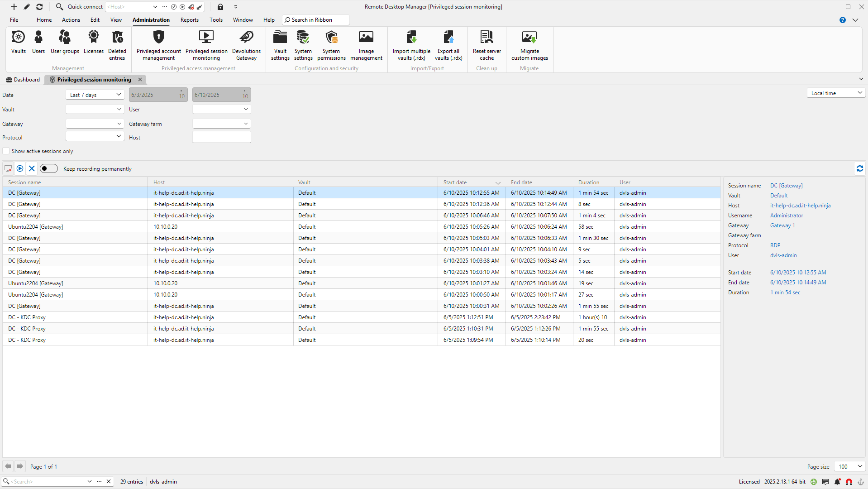The image size is (868, 489).
Task: Open the Local time dropdown
Action: tap(835, 92)
